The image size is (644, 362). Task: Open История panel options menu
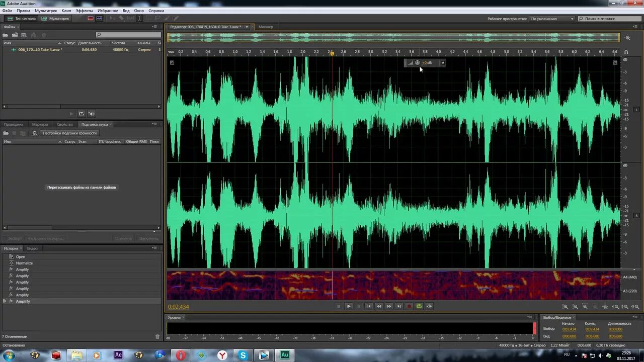pos(154,248)
